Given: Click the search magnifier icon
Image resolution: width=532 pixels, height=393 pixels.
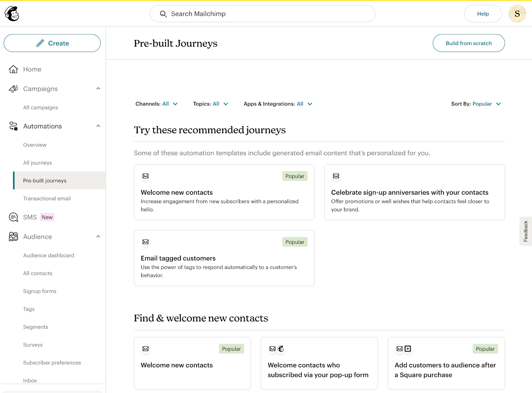Looking at the screenshot, I should point(163,14).
